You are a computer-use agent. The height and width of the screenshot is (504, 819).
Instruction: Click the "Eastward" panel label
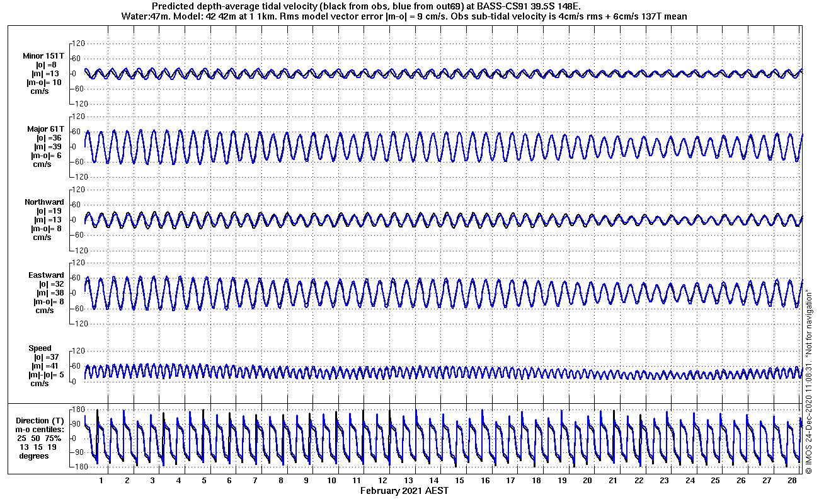click(46, 275)
